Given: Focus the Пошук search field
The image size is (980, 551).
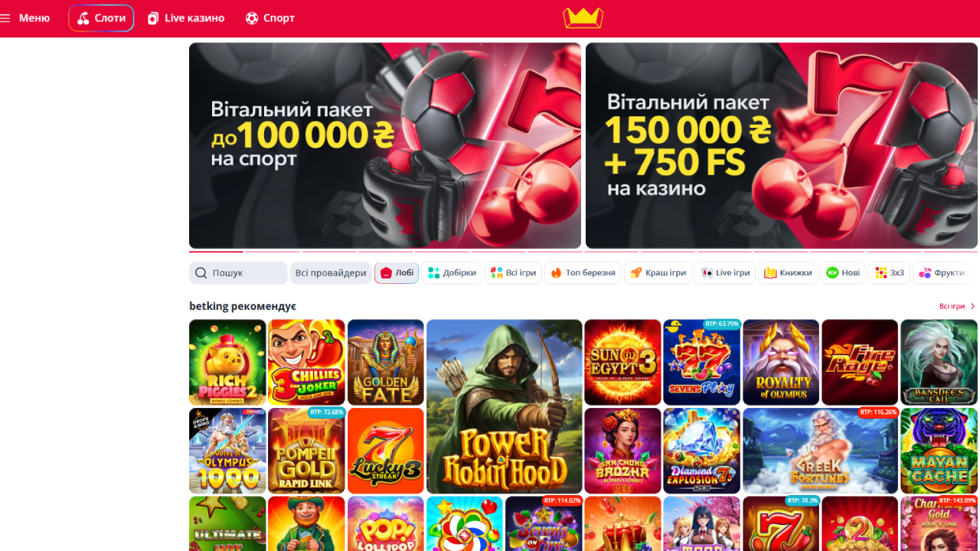Looking at the screenshot, I should tap(238, 273).
